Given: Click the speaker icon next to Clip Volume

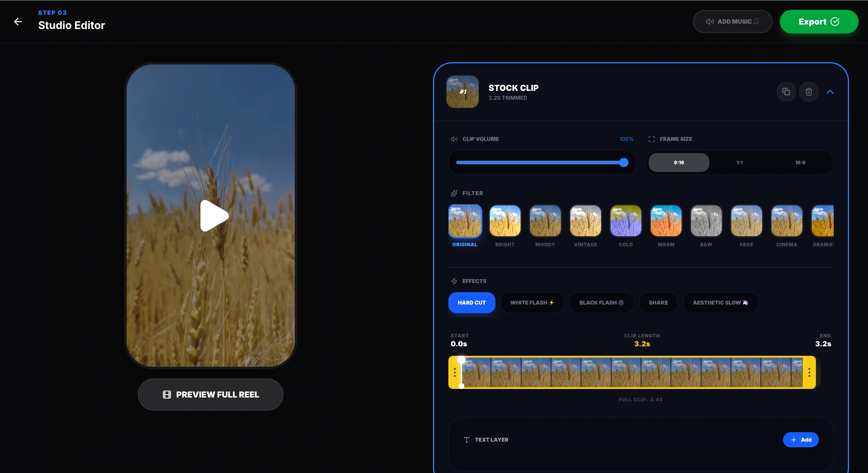Looking at the screenshot, I should (x=454, y=139).
